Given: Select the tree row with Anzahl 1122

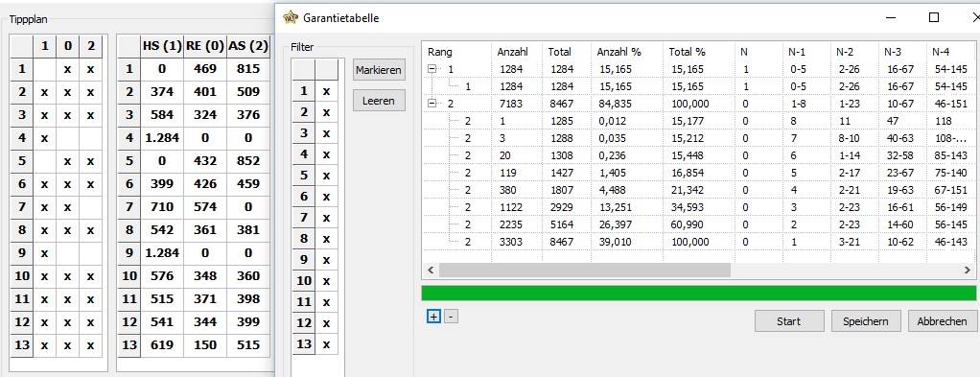Looking at the screenshot, I should pos(699,207).
